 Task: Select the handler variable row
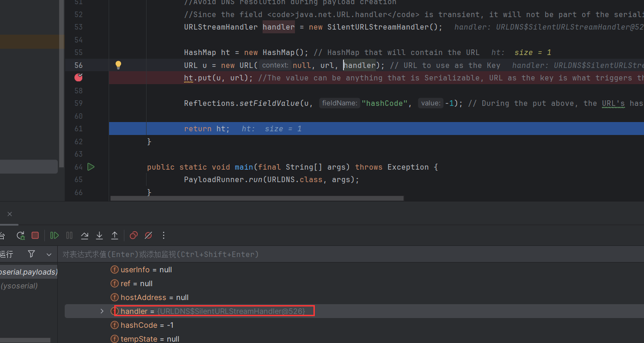(x=354, y=311)
